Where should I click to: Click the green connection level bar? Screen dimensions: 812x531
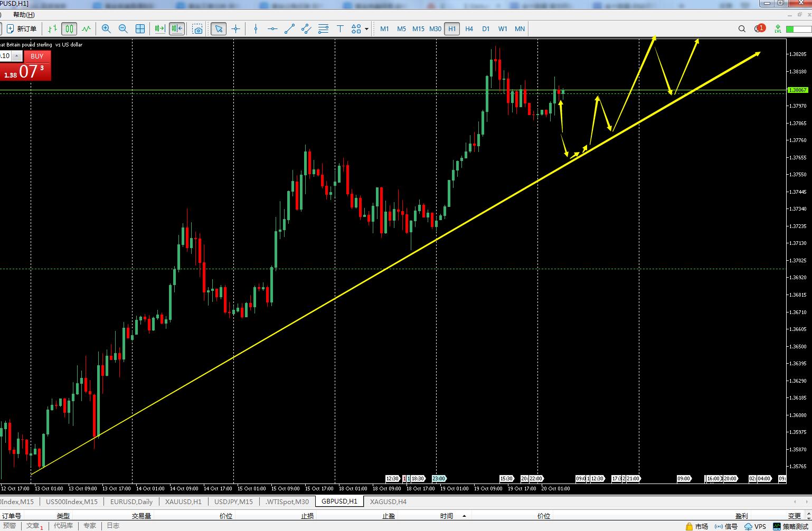click(798, 29)
